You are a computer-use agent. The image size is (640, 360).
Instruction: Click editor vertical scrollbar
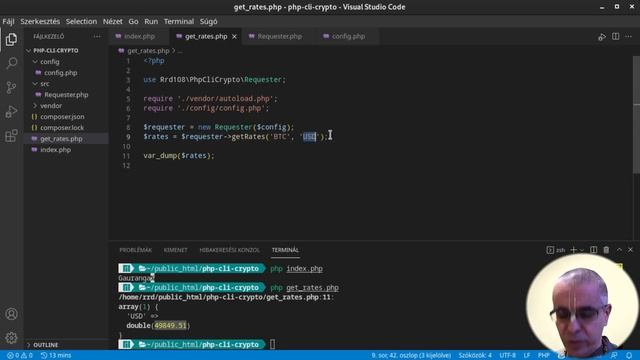coord(636,114)
